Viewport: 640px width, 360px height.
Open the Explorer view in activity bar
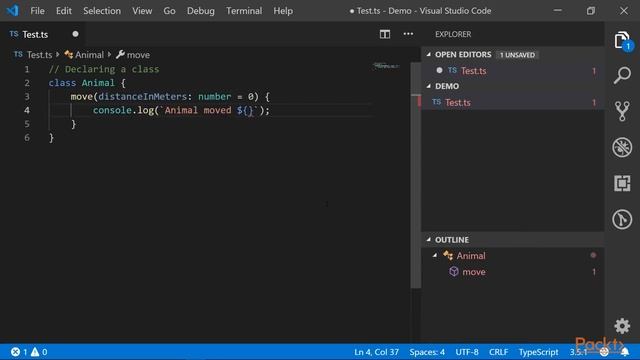click(x=622, y=40)
